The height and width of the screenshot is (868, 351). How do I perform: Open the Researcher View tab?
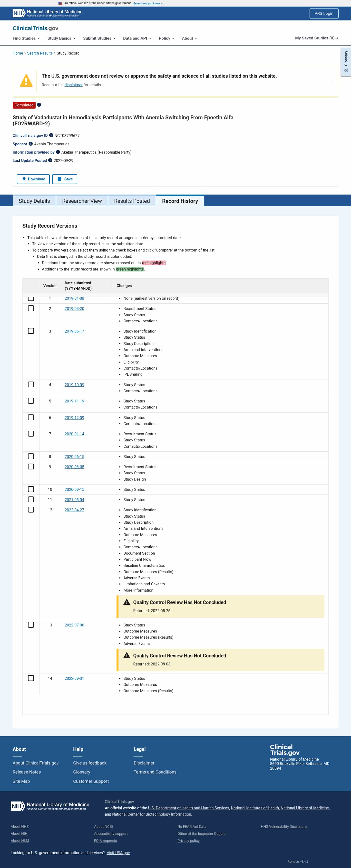click(82, 201)
